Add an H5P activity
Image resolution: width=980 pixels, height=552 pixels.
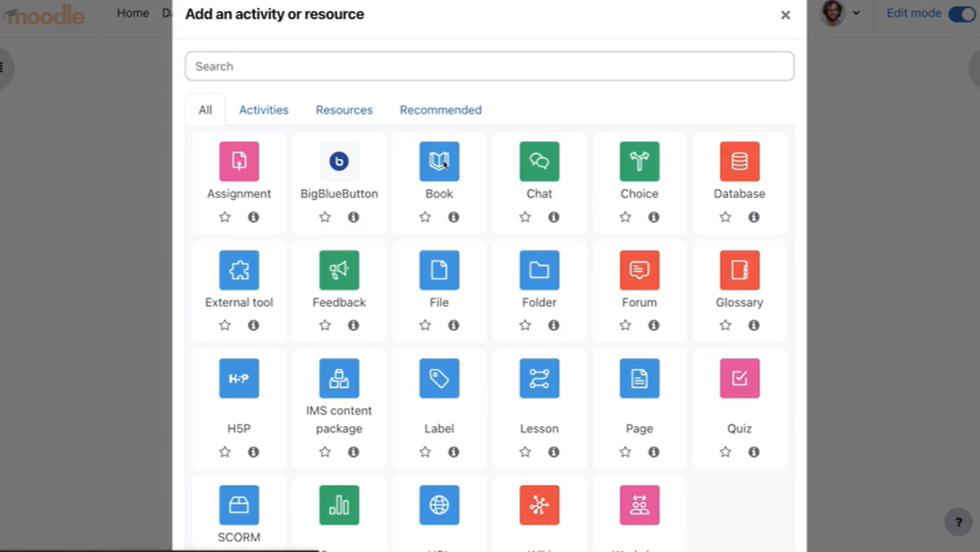pyautogui.click(x=239, y=379)
